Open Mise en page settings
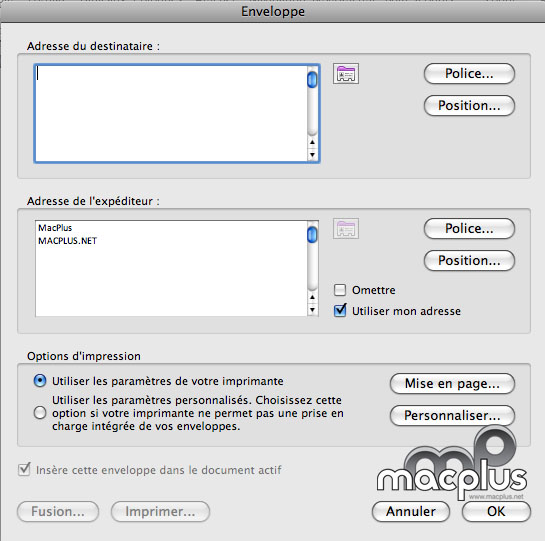 tap(452, 384)
